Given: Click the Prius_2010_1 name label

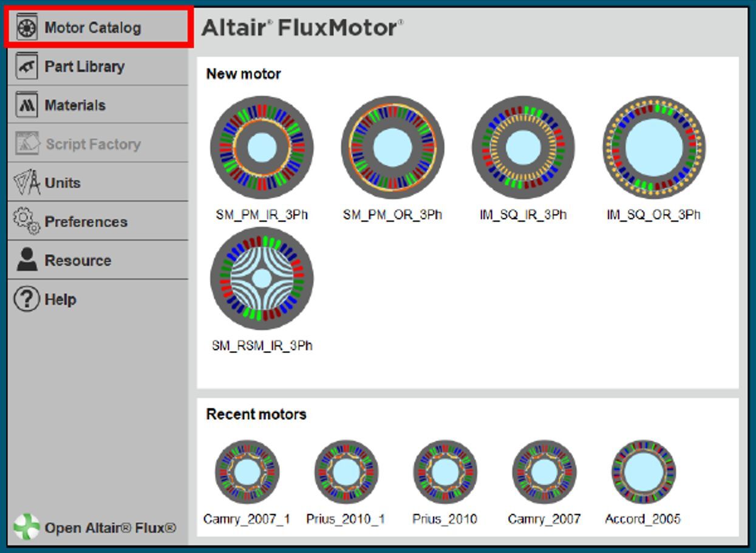Looking at the screenshot, I should click(346, 519).
